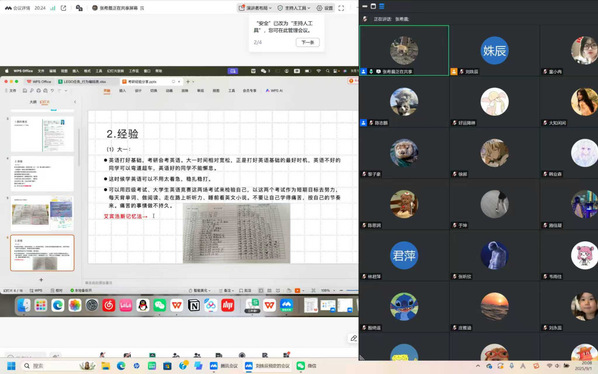
Task: Click the 文件 item in the macOS menu bar
Action: [41, 71]
